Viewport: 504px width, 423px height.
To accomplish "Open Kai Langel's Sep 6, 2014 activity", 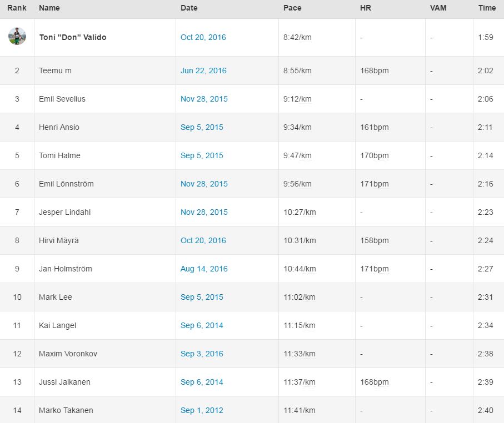I will tap(202, 325).
